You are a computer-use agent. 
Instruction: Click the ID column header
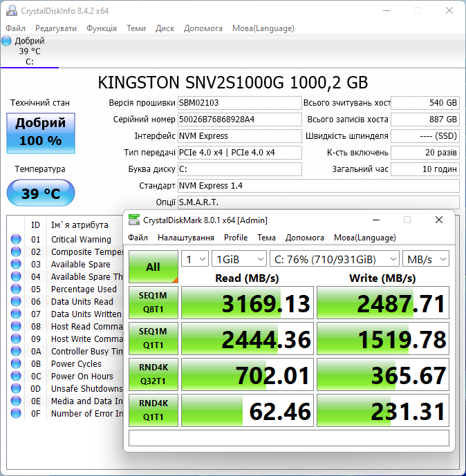(x=35, y=225)
